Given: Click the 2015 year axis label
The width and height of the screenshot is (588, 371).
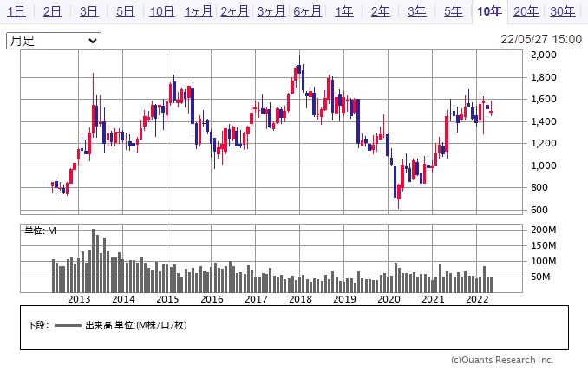Looking at the screenshot, I should 167,299.
